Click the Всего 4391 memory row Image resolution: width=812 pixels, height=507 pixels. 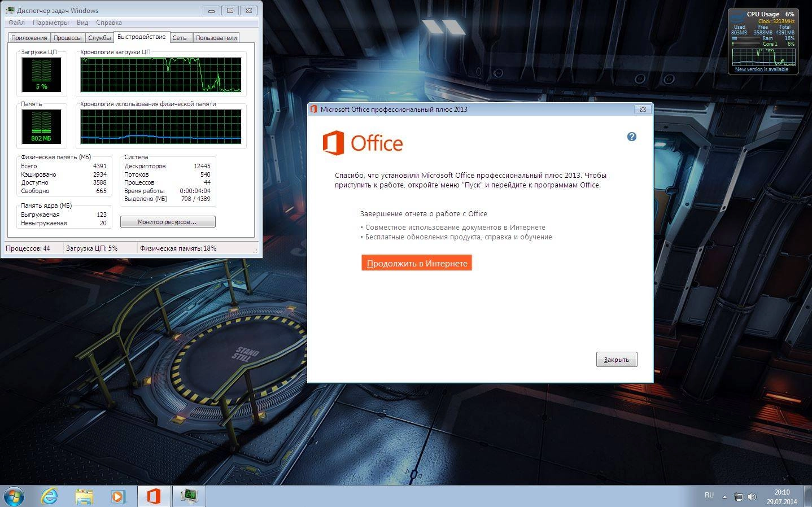(64, 166)
